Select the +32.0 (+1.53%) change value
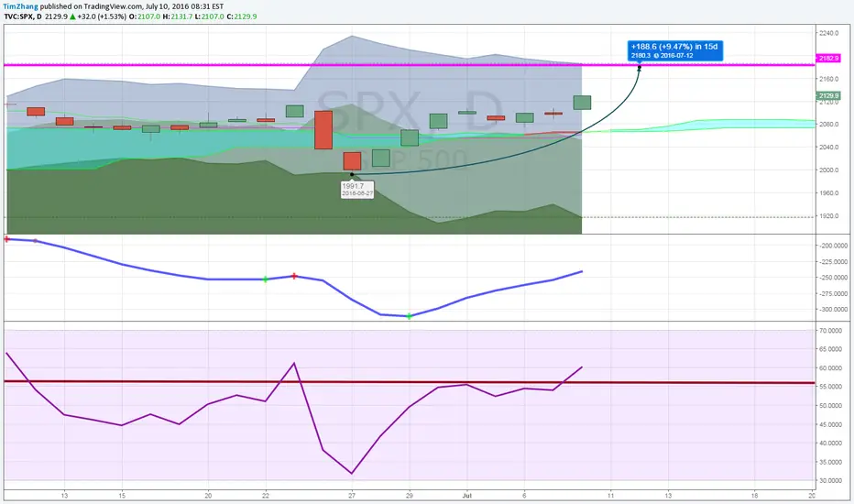The image size is (854, 504). tap(102, 16)
